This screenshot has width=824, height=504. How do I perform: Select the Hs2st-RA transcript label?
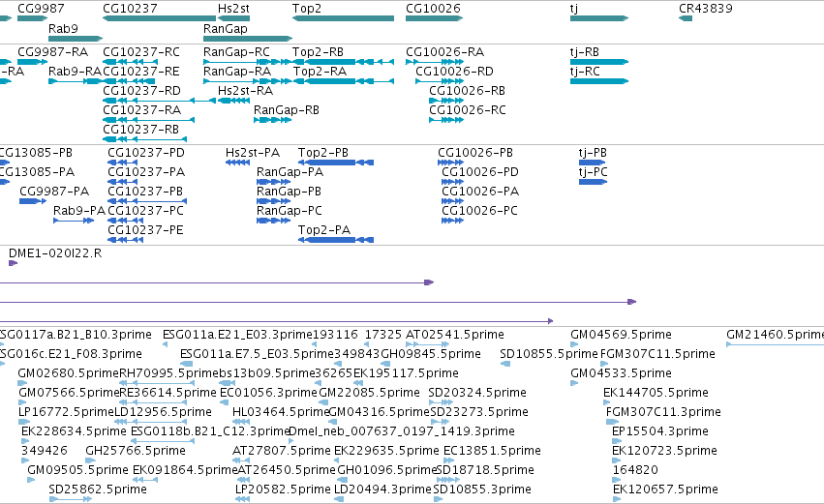245,91
